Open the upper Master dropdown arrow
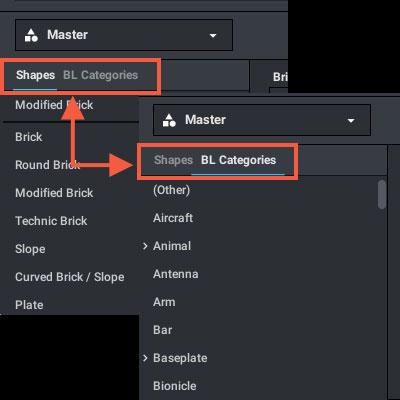400x400 pixels. [213, 35]
